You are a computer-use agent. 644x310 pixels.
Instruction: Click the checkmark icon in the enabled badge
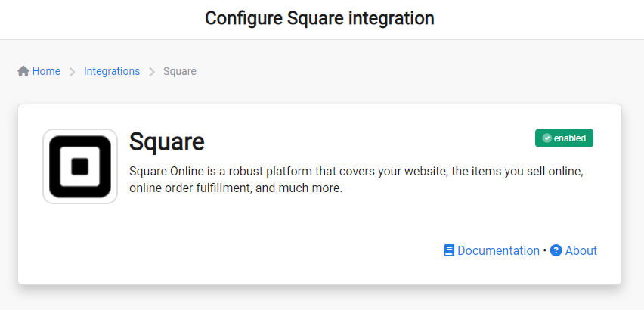[546, 138]
